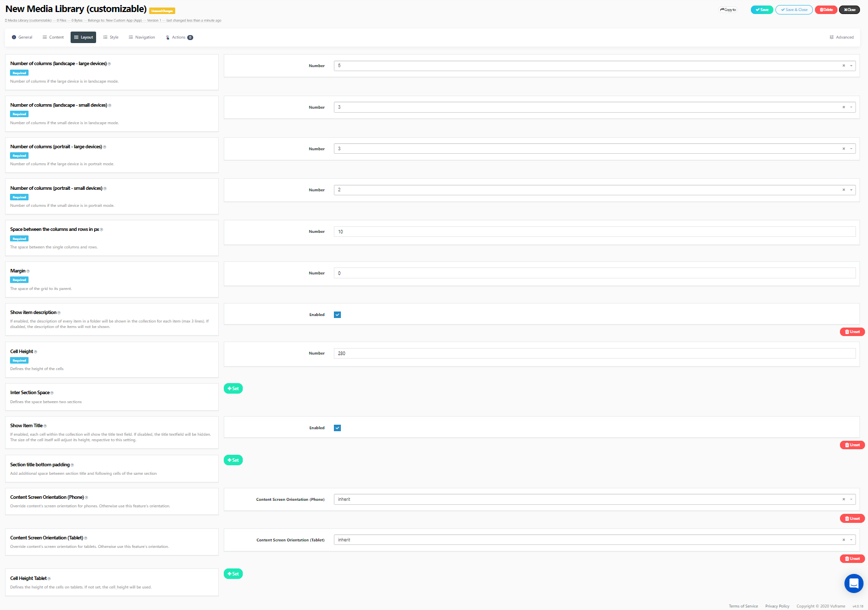Unset Content Screen Orientation (Tablet)

852,559
